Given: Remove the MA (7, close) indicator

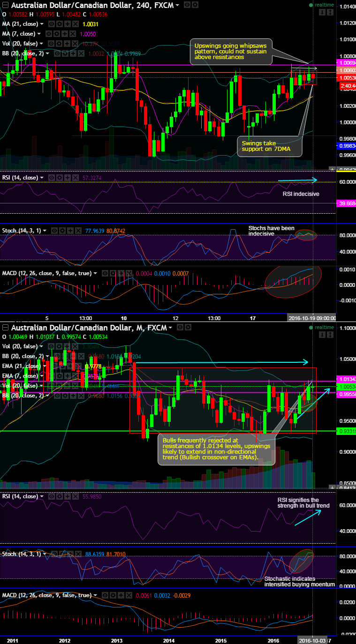Looking at the screenshot, I should (72, 34).
